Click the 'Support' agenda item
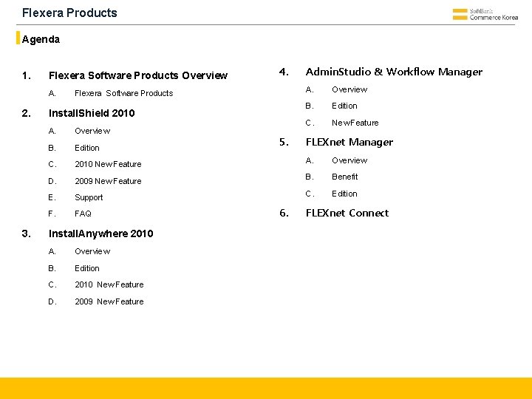Image resolution: width=532 pixels, height=399 pixels. 89,197
